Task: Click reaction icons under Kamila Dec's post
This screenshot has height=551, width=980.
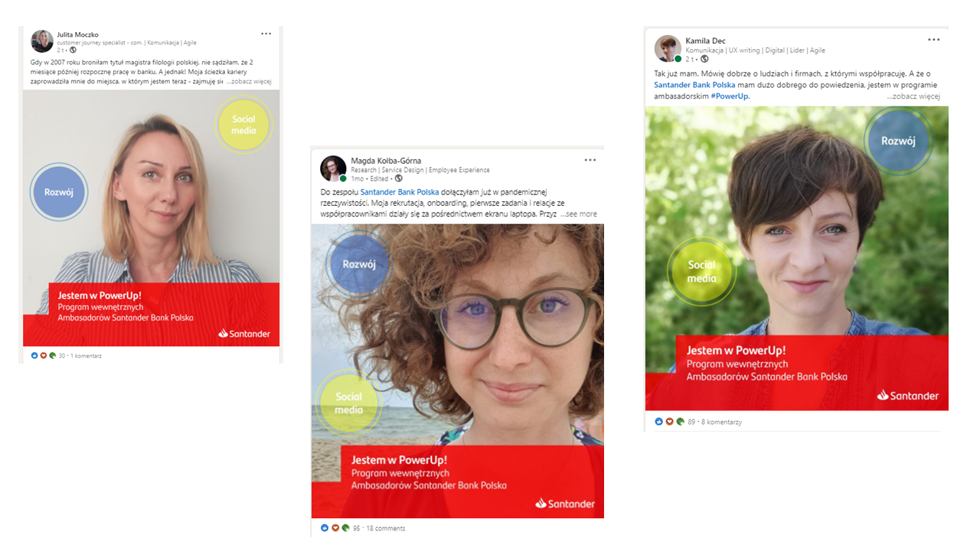Action: [670, 422]
